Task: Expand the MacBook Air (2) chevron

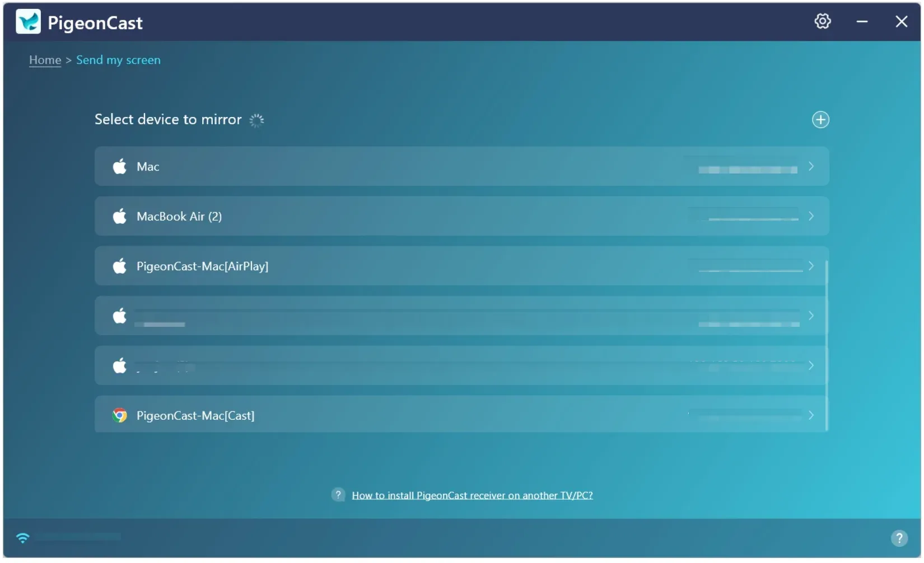Action: point(811,216)
